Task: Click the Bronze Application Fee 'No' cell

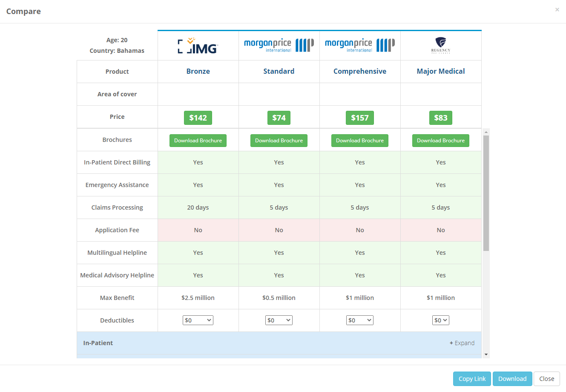Action: pyautogui.click(x=198, y=230)
